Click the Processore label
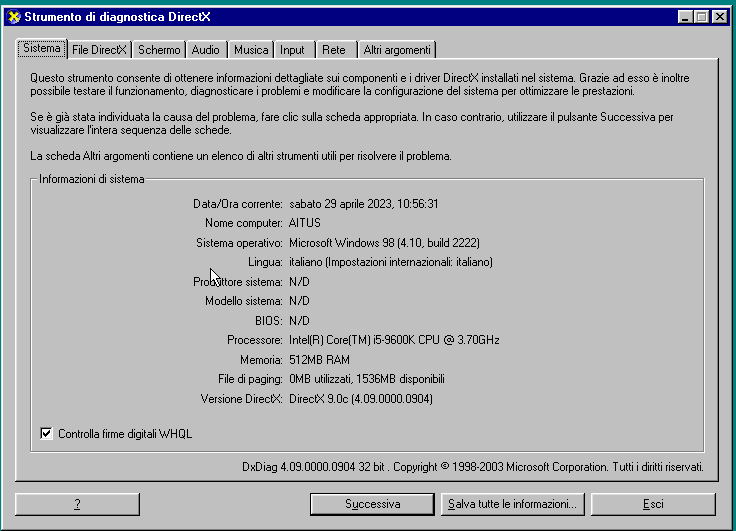This screenshot has height=531, width=736. click(255, 339)
